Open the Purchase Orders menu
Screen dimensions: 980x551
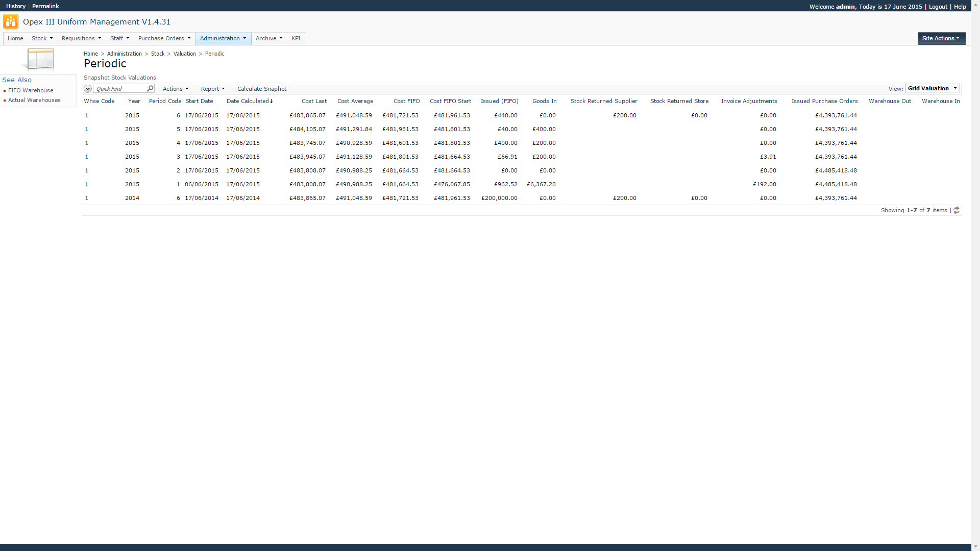pyautogui.click(x=164, y=38)
